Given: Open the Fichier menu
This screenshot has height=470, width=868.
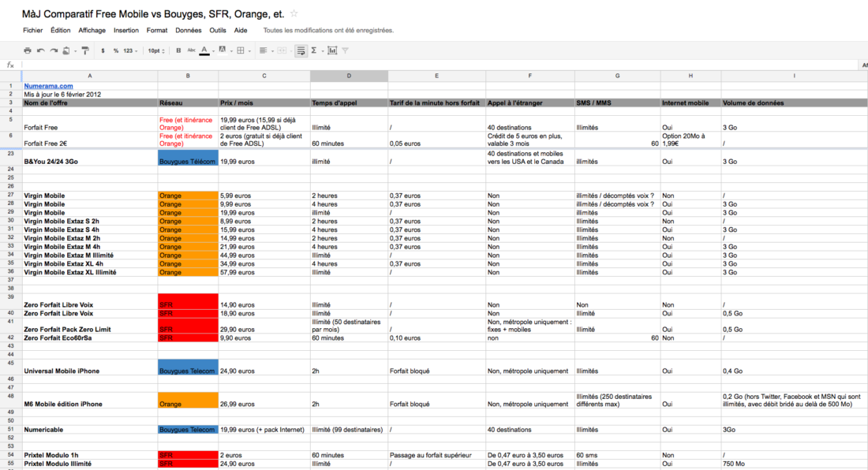Looking at the screenshot, I should point(32,31).
